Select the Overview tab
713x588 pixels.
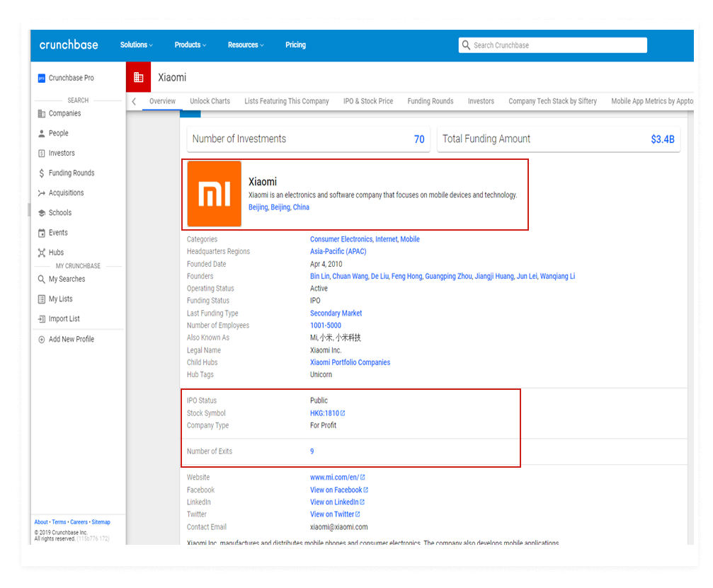162,101
